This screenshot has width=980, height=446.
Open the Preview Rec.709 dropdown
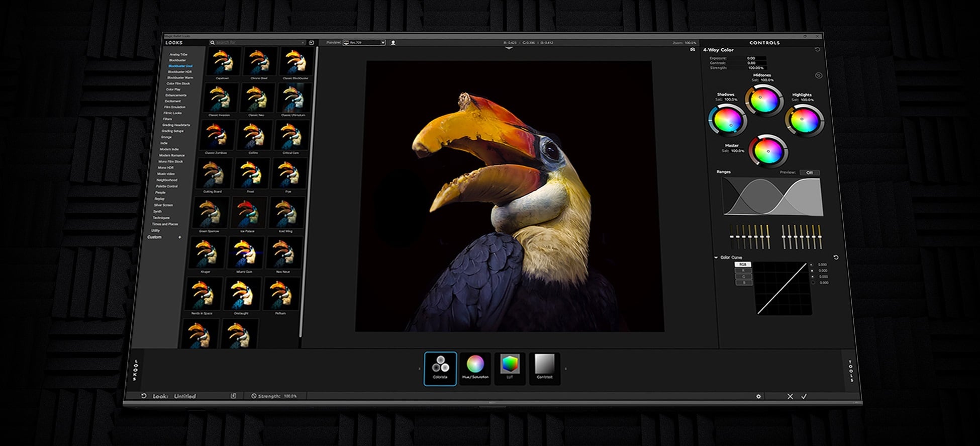364,43
